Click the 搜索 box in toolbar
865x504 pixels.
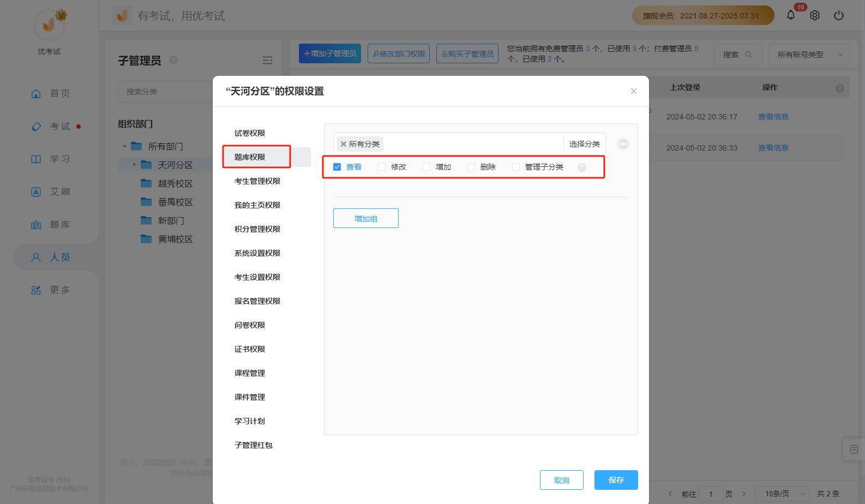pyautogui.click(x=738, y=55)
